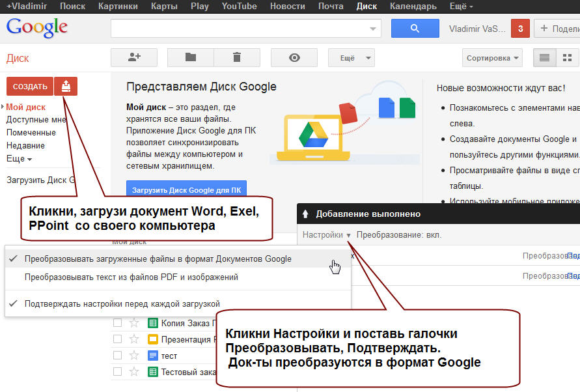Click the blue search magnifier button

pyautogui.click(x=415, y=29)
